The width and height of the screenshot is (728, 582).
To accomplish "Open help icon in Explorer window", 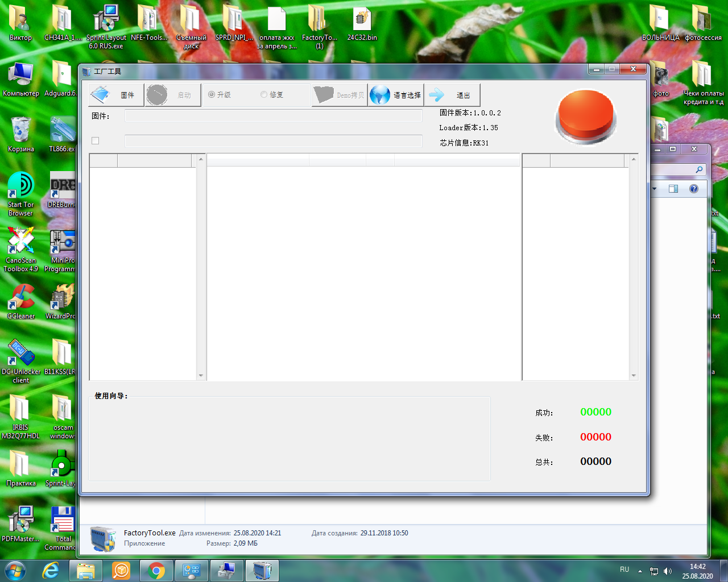I will pos(694,189).
